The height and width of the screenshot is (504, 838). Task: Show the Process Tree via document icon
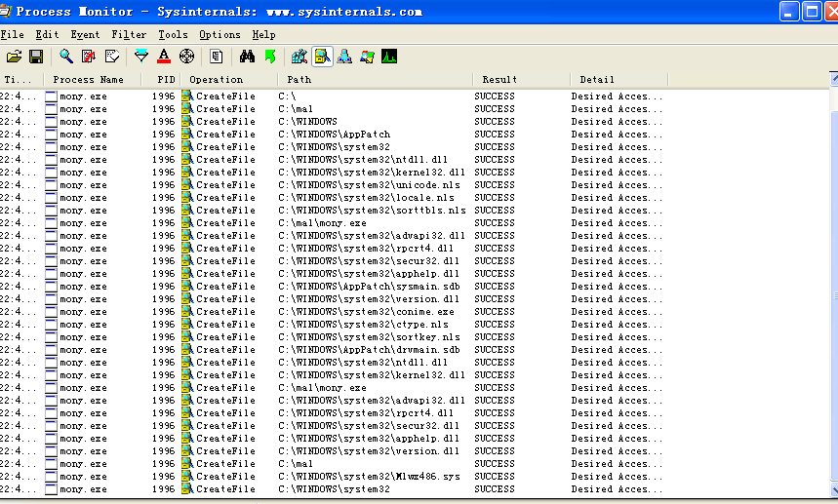tap(217, 57)
